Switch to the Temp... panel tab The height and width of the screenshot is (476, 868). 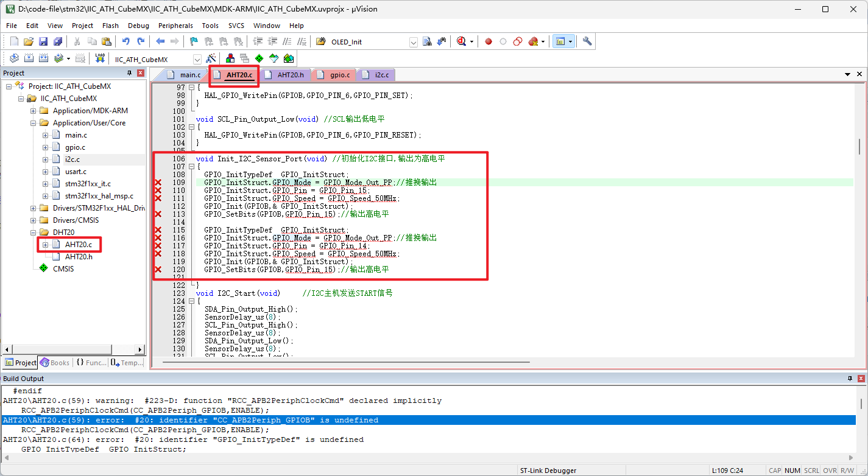click(127, 363)
